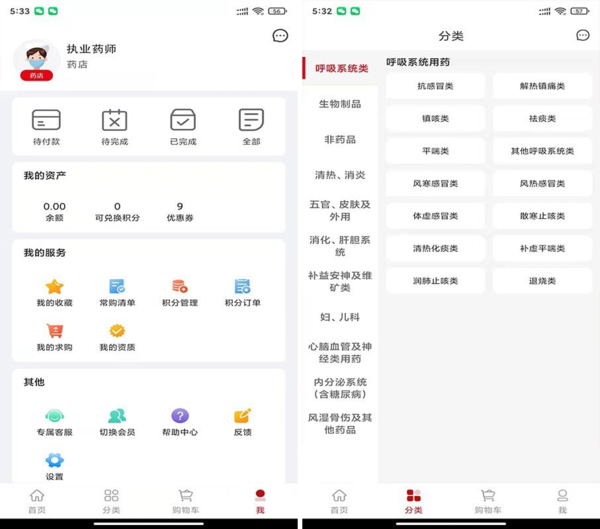The image size is (600, 529).
Task: Open the 全部 all orders icon
Action: [x=251, y=120]
